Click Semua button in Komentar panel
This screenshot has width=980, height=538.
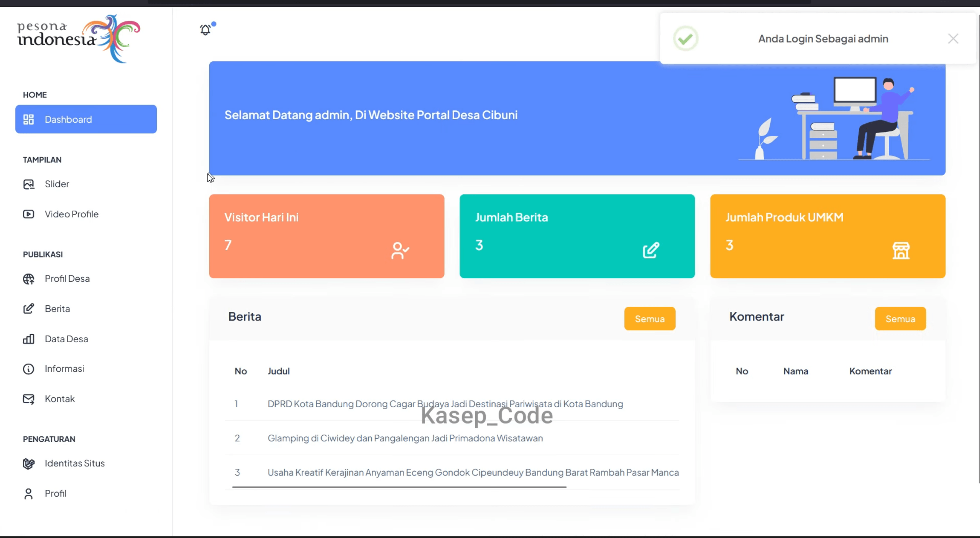(x=900, y=319)
